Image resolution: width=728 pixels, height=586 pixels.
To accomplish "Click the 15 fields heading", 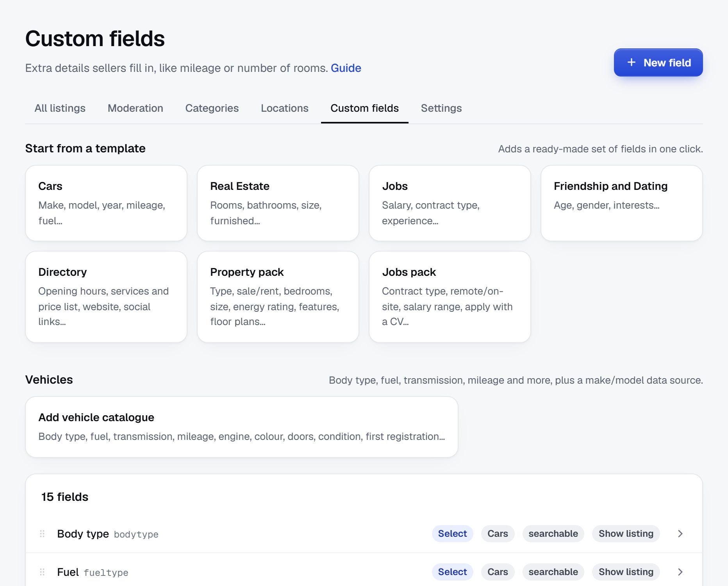I will click(65, 497).
